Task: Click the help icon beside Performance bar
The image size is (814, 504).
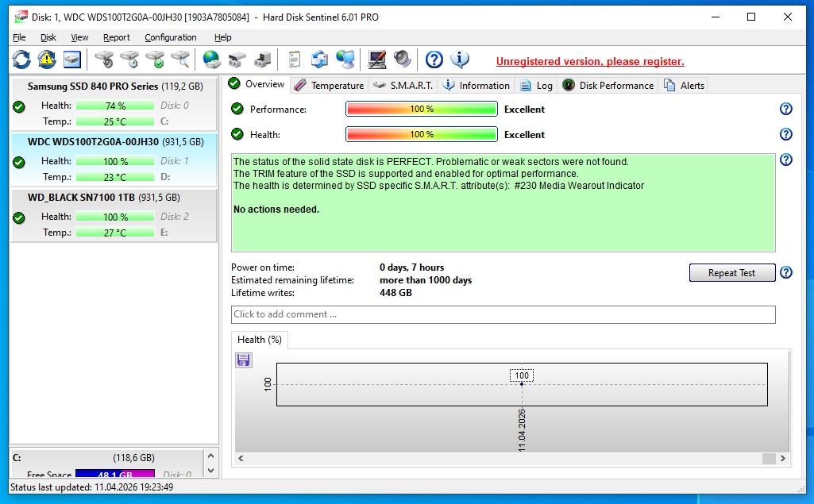Action: pyautogui.click(x=785, y=110)
